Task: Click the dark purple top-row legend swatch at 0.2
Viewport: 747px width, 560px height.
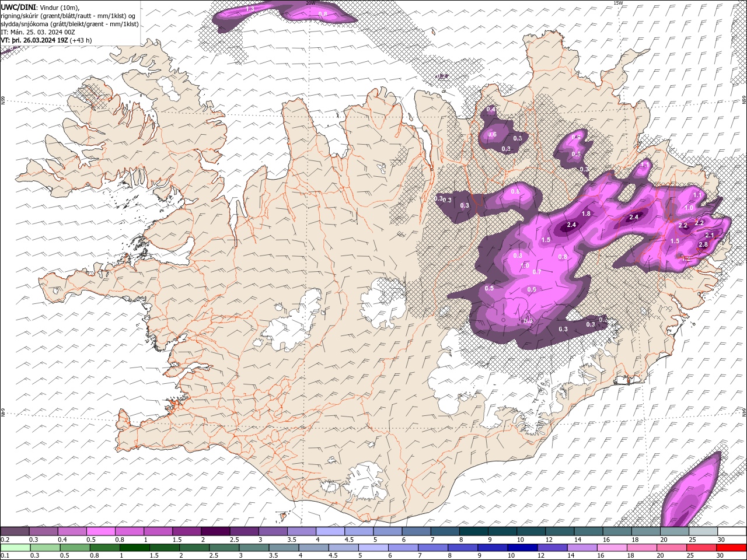Action: (15, 531)
